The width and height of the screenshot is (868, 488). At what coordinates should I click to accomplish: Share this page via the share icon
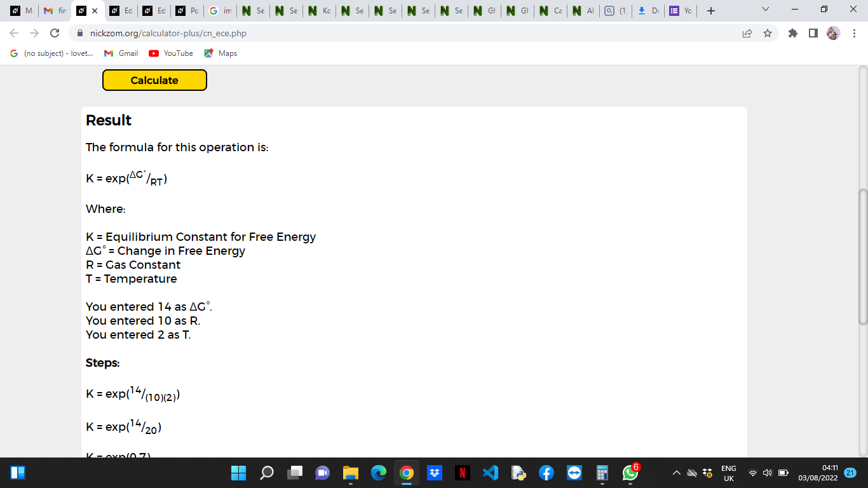pyautogui.click(x=747, y=33)
